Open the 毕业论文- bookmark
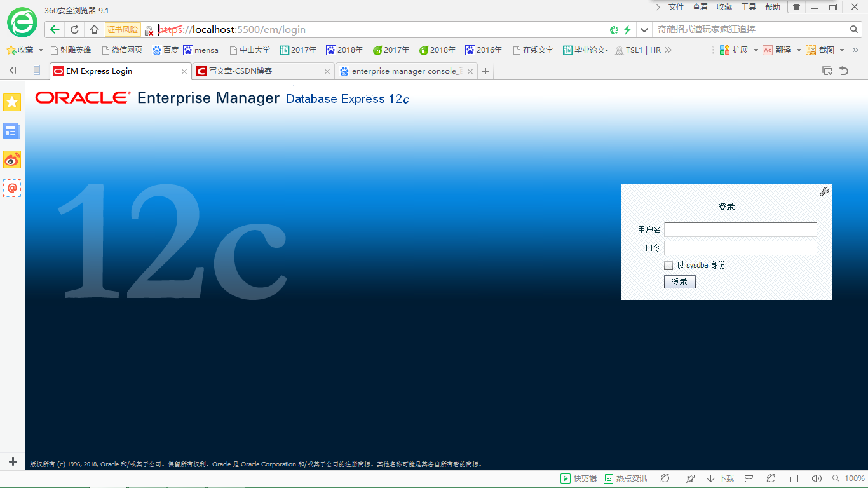The image size is (868, 488). 585,50
